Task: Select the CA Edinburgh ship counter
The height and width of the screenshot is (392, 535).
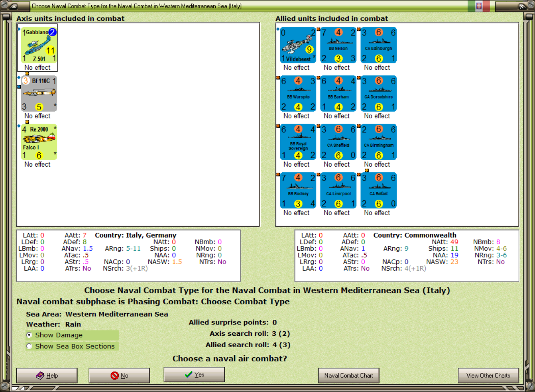Action: coord(379,45)
